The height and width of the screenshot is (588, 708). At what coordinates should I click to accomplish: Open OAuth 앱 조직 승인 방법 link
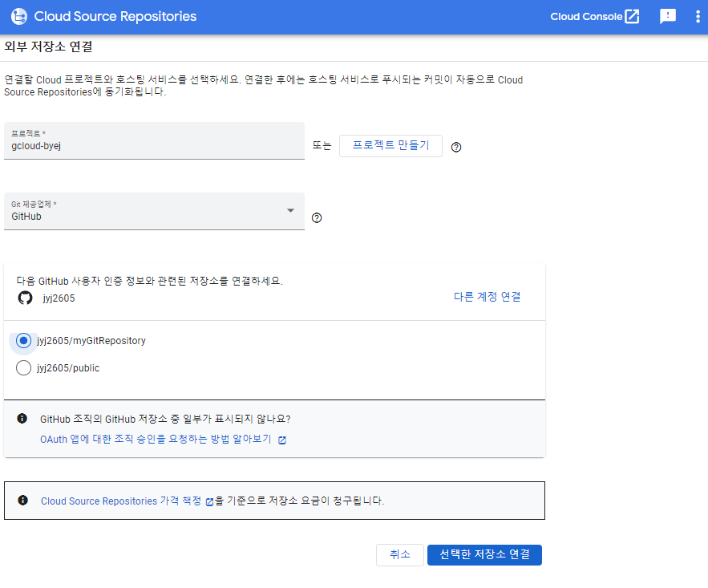point(156,439)
